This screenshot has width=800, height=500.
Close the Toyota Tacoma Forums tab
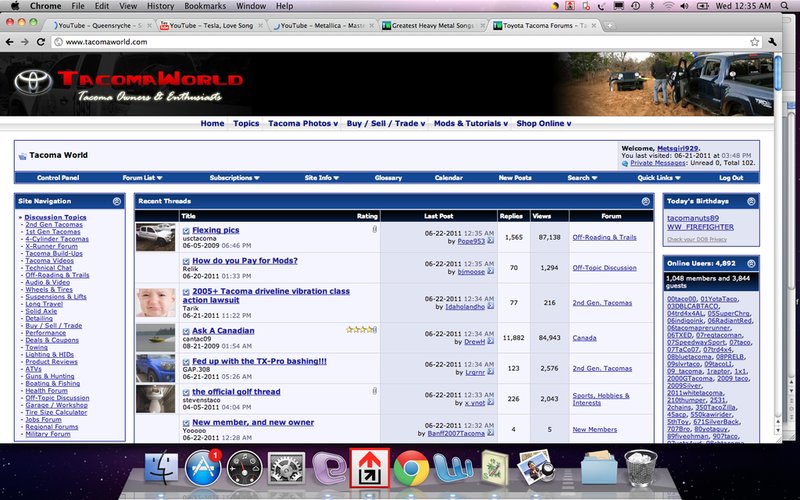594,26
